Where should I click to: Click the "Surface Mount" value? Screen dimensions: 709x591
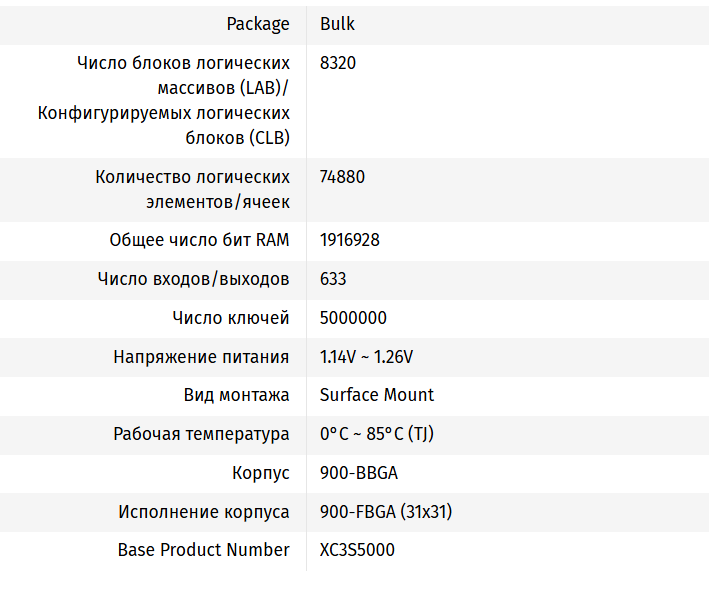click(x=377, y=395)
